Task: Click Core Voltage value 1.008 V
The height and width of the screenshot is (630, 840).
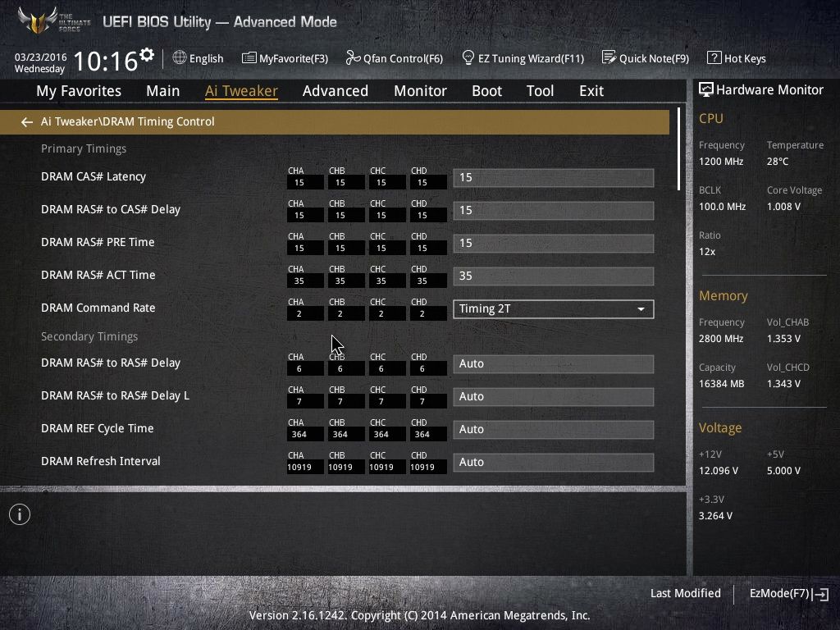Action: (783, 206)
